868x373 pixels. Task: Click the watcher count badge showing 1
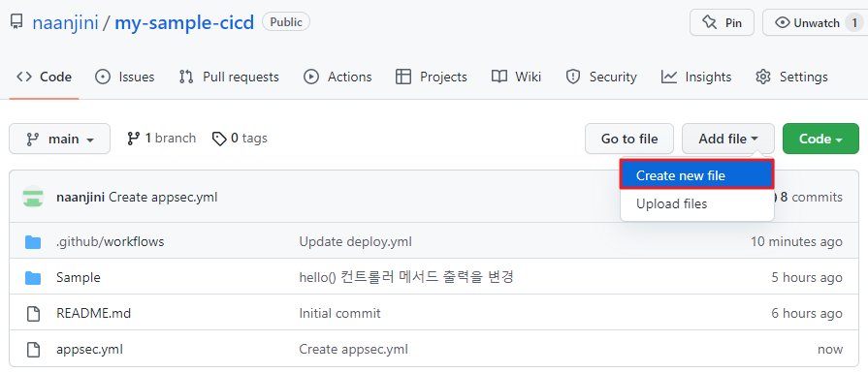click(854, 22)
